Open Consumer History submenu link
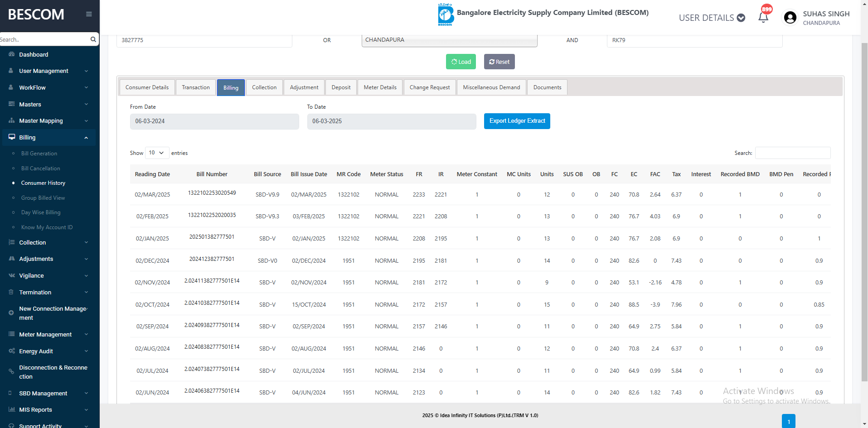 [43, 183]
